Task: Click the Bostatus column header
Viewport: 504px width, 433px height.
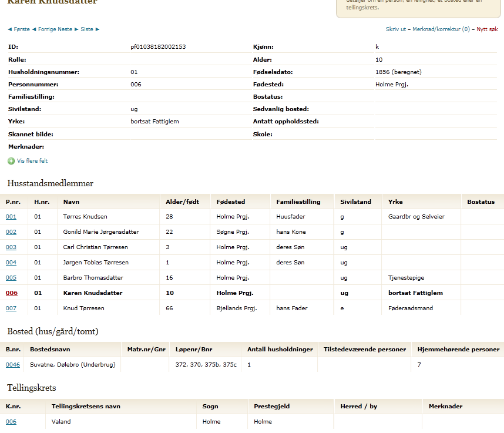Action: [x=481, y=202]
